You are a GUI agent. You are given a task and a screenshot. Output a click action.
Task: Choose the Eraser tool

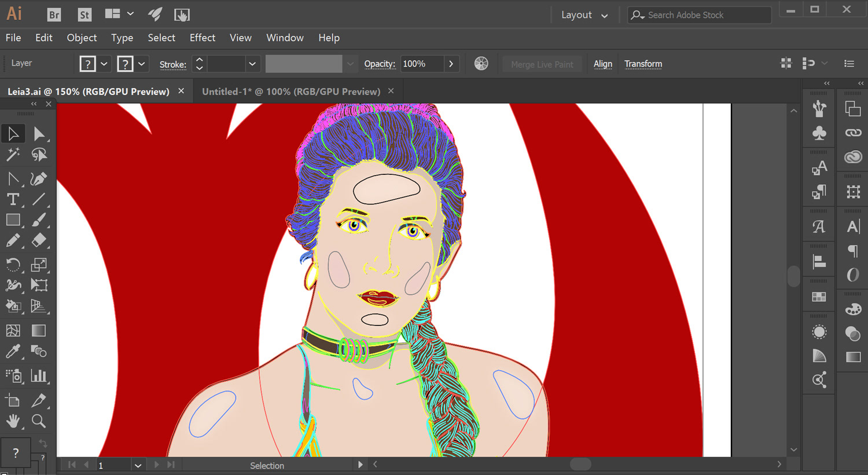click(x=39, y=240)
